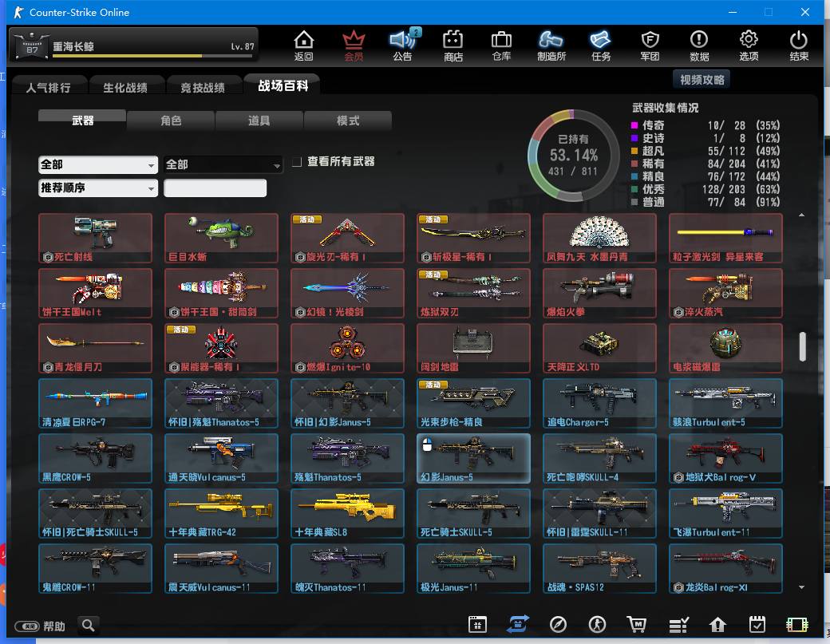Viewport: 830px width, 644px height.
Task: Open the 选项 options gear icon
Action: click(x=749, y=45)
